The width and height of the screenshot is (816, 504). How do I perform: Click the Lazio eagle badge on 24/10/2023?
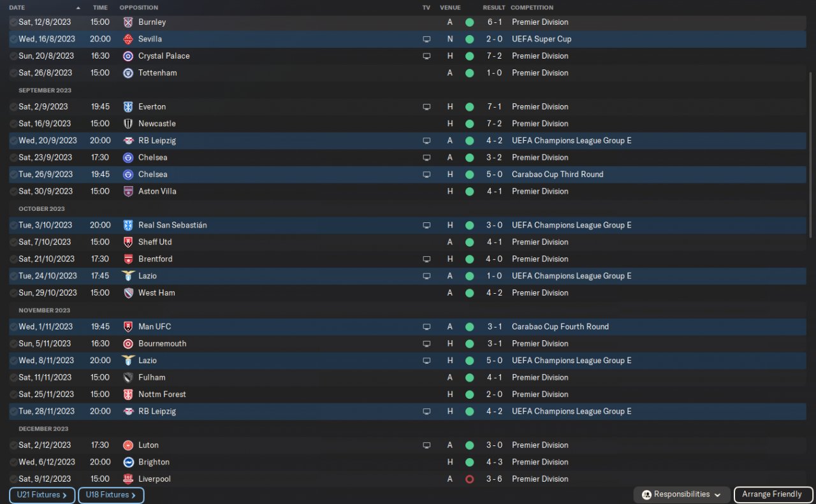[128, 276]
